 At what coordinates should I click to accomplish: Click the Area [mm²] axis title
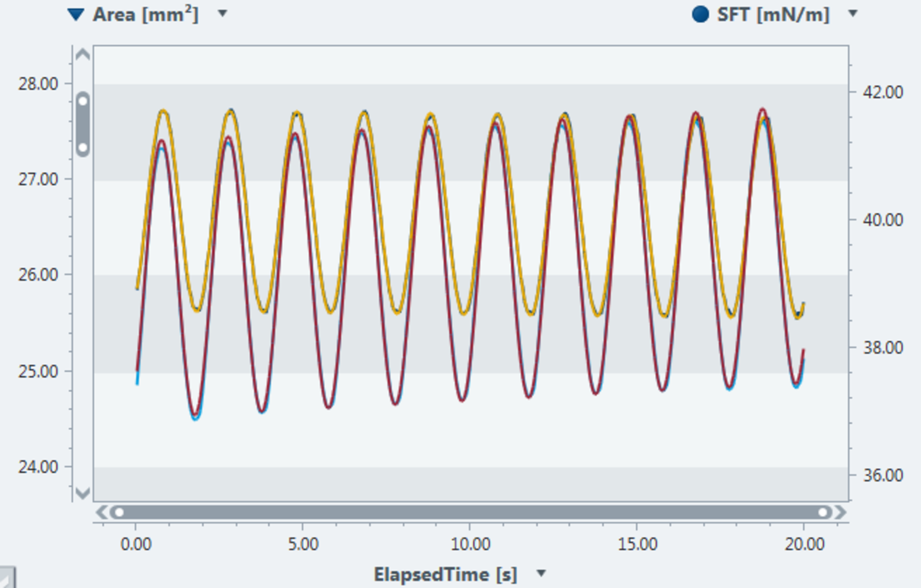[145, 15]
